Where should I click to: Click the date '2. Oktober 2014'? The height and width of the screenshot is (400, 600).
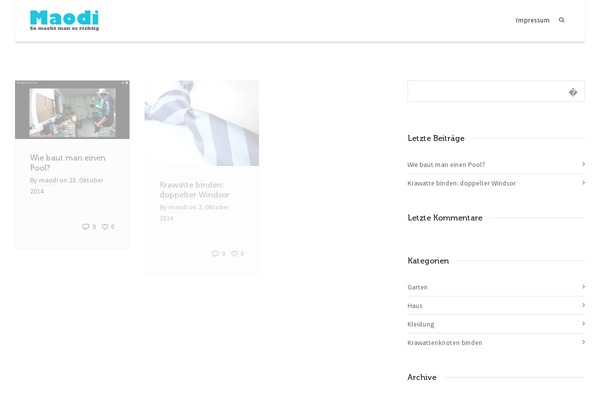point(194,213)
